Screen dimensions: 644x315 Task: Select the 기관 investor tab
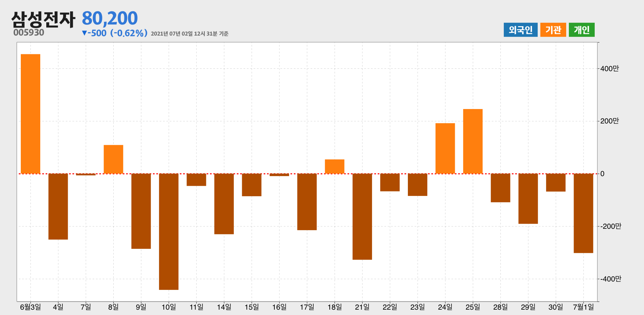click(553, 30)
